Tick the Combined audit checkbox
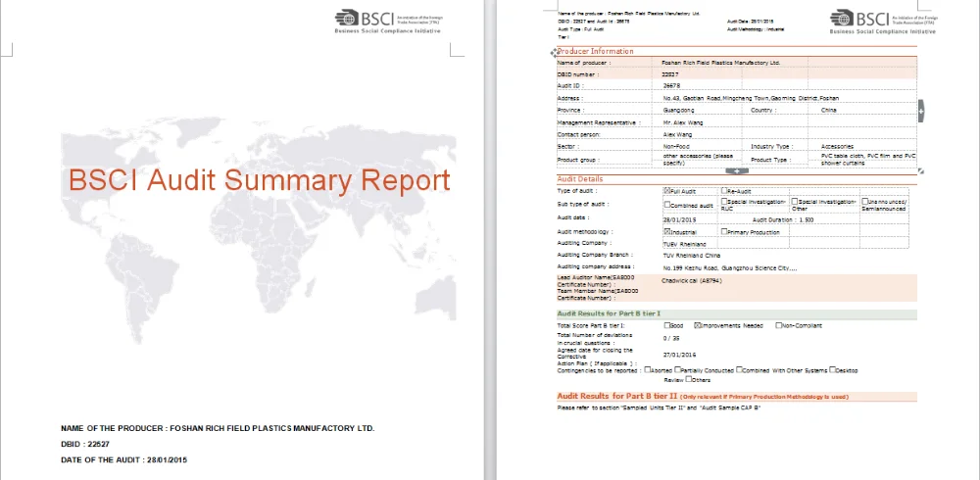Image resolution: width=980 pixels, height=480 pixels. point(667,205)
